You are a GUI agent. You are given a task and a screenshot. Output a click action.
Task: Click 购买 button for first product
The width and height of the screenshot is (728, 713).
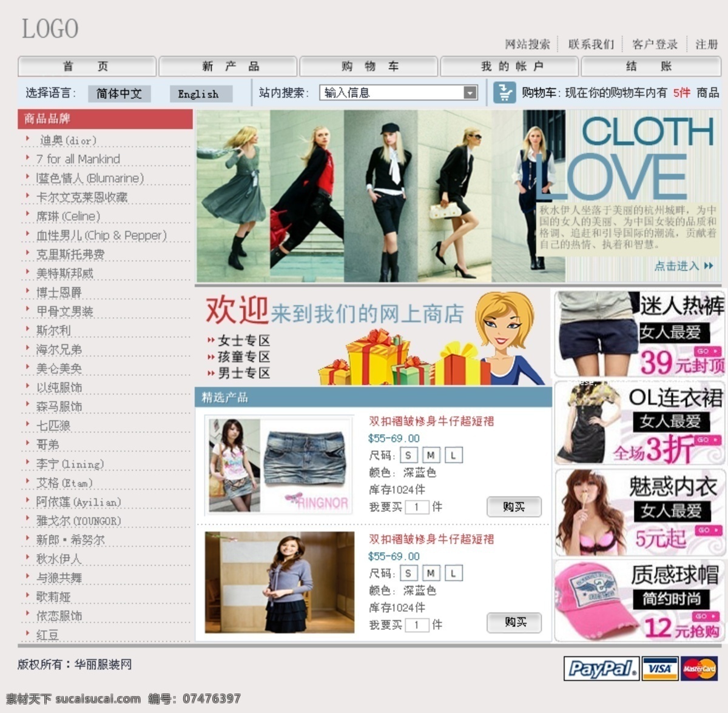point(514,507)
